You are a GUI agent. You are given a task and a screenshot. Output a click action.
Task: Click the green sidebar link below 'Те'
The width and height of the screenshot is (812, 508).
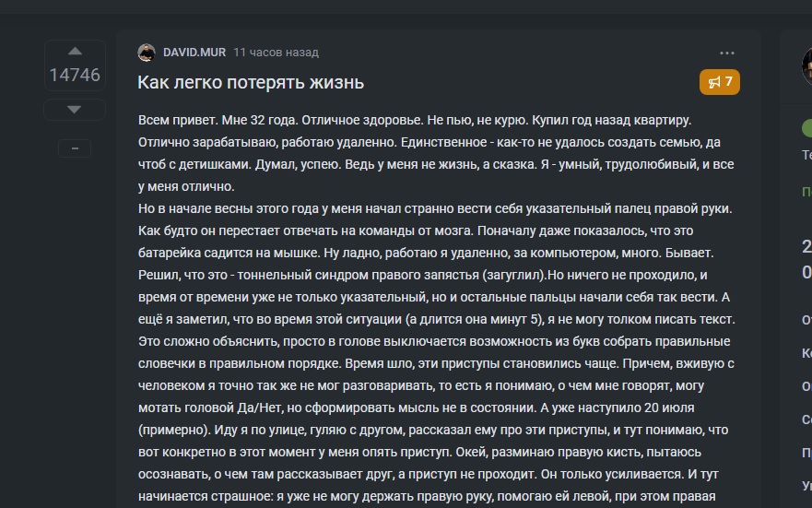(x=806, y=192)
